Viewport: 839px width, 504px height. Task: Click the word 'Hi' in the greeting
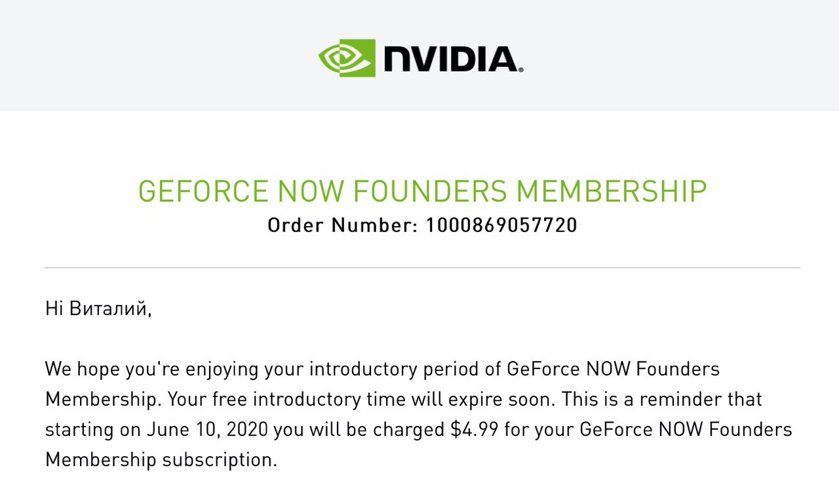click(54, 308)
